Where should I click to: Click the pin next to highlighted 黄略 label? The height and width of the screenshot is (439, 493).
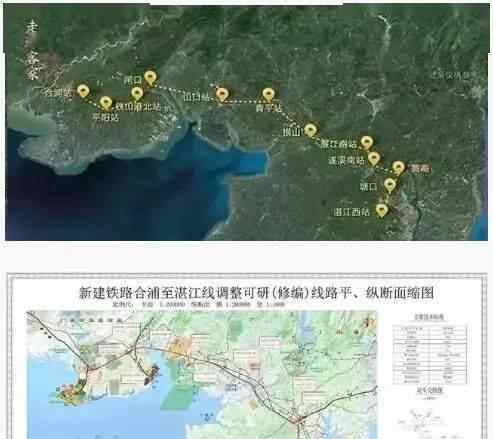coord(398,168)
